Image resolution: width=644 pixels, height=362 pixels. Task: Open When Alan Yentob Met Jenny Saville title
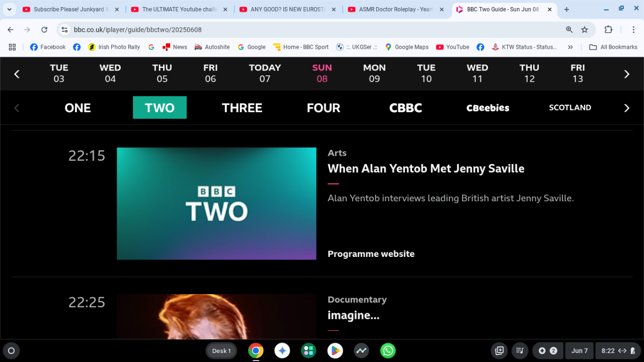point(426,168)
